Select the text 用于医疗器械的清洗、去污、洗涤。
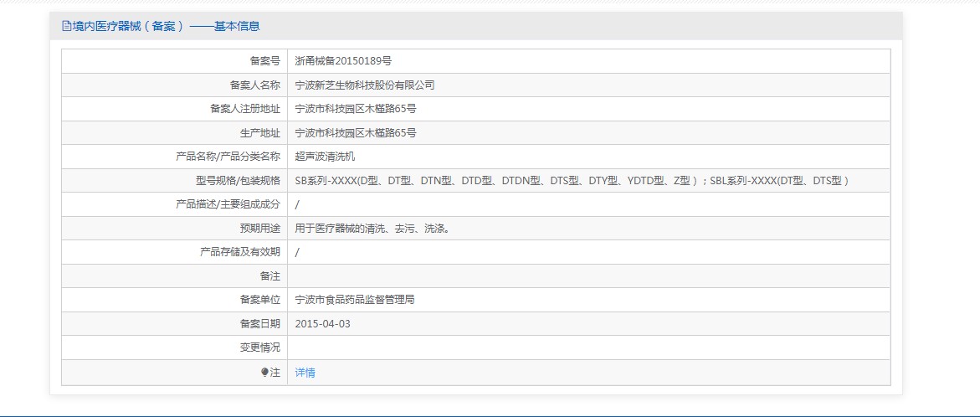This screenshot has height=417, width=980. click(372, 229)
